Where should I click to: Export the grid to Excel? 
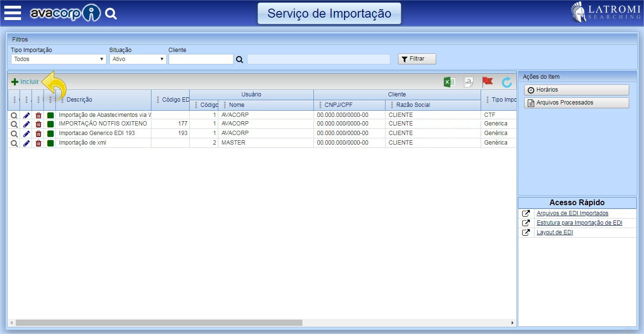pos(449,82)
